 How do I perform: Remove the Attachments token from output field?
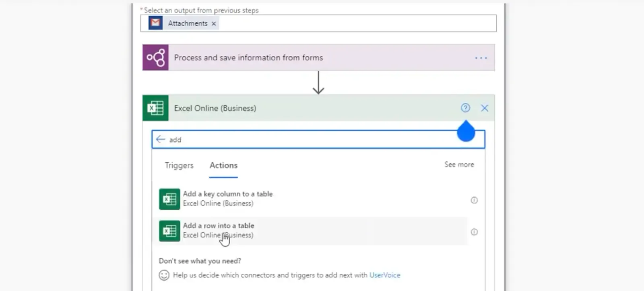click(214, 24)
